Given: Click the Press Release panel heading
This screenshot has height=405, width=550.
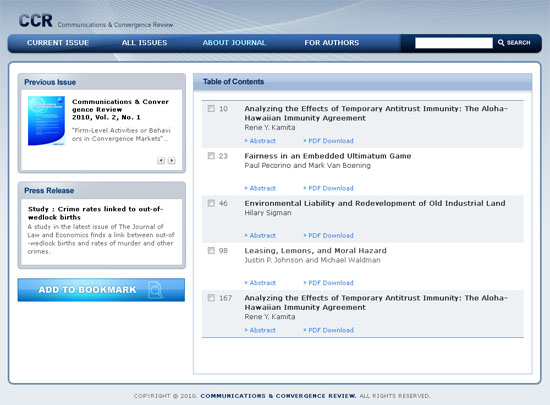Looking at the screenshot, I should pyautogui.click(x=49, y=190).
